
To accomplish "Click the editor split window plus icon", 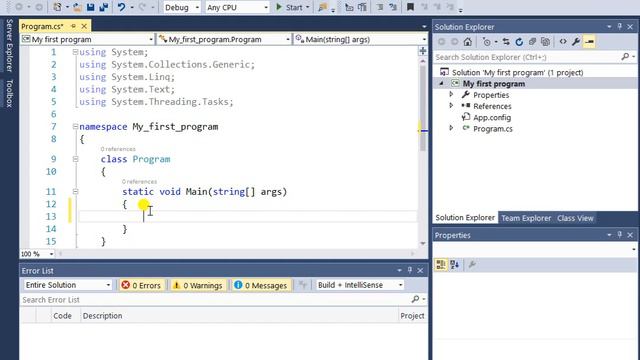I will 423,51.
